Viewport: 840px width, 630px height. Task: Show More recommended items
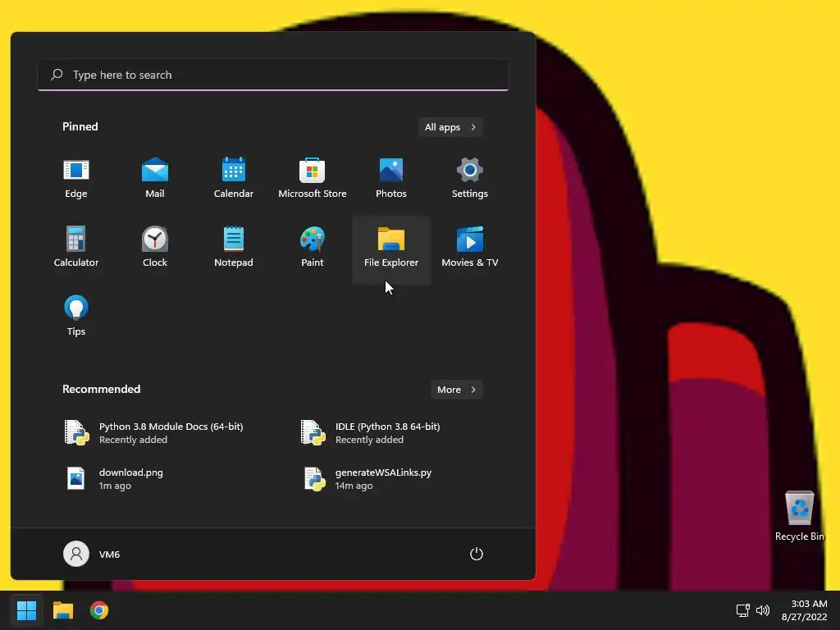pyautogui.click(x=456, y=390)
